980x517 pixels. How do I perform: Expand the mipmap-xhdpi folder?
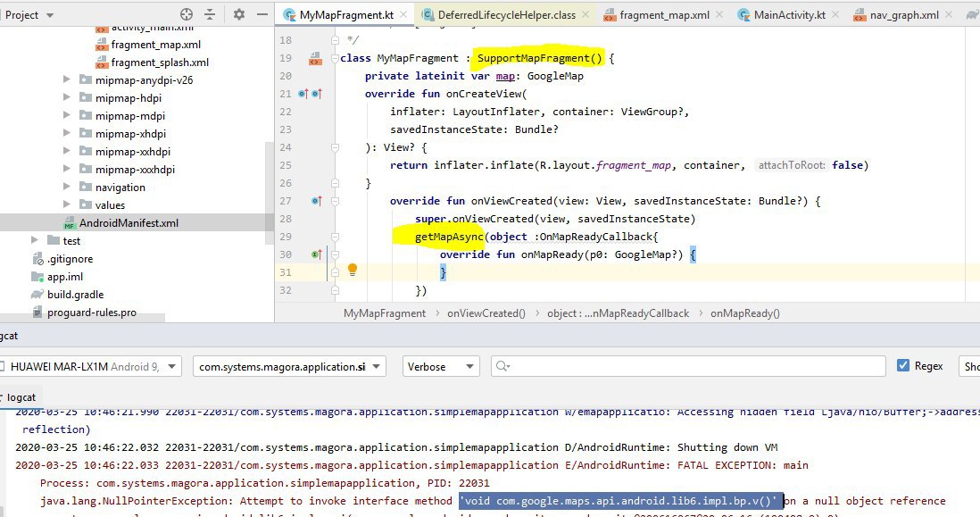click(x=66, y=133)
